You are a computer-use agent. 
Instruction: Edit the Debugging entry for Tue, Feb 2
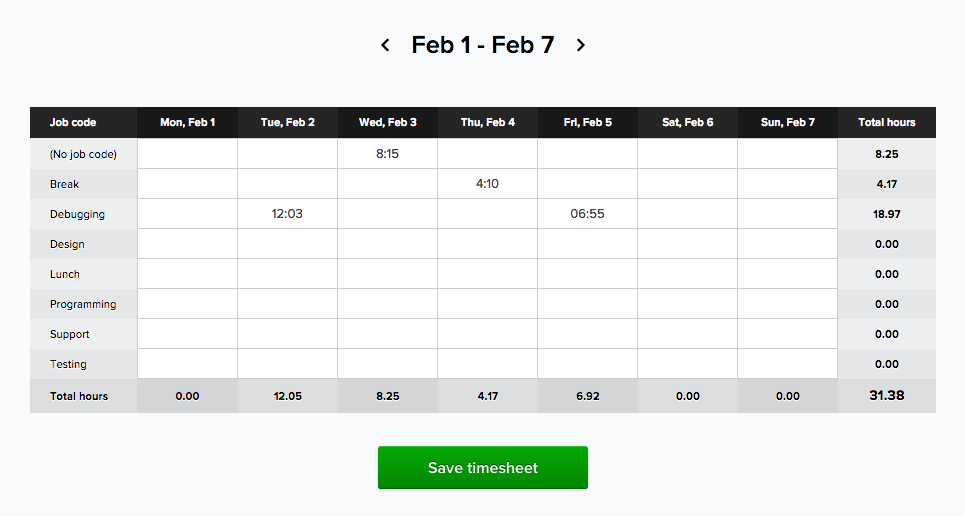tap(287, 214)
